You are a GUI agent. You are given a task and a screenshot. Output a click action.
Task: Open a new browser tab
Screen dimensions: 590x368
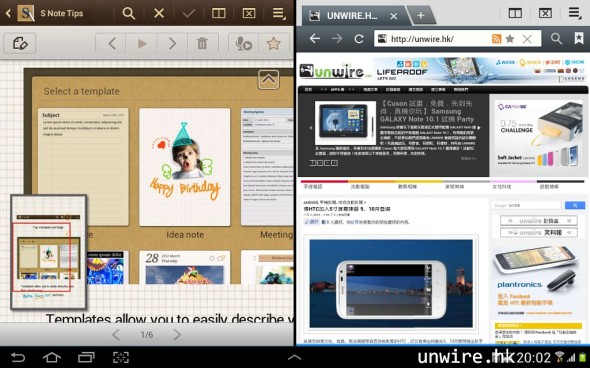(x=421, y=15)
